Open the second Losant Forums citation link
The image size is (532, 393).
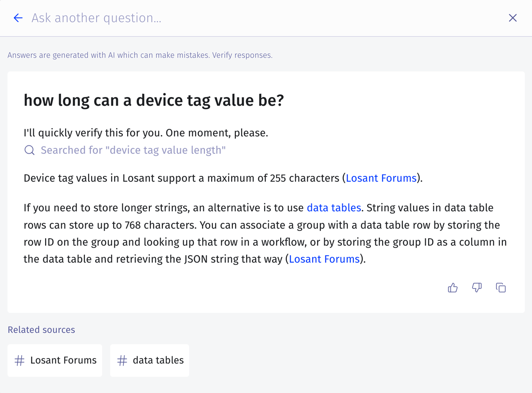(324, 259)
